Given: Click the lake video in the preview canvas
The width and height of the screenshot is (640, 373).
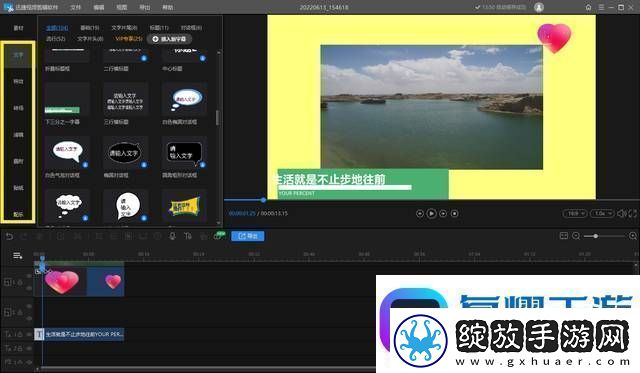Looking at the screenshot, I should pyautogui.click(x=431, y=107).
